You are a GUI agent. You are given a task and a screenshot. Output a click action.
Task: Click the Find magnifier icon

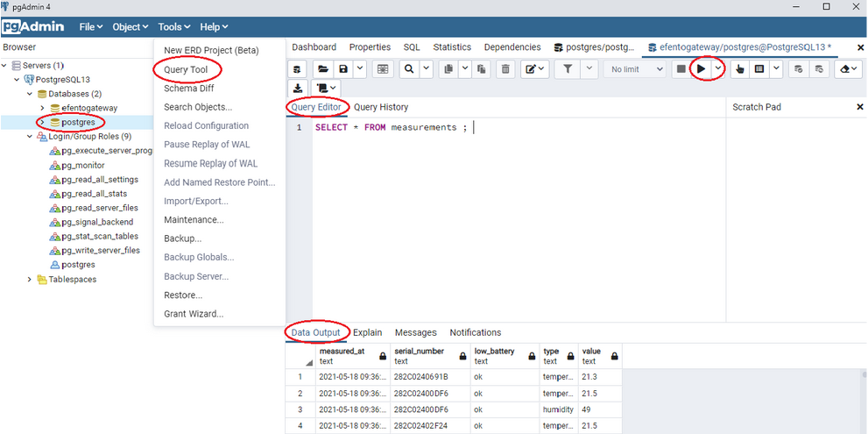[408, 69]
